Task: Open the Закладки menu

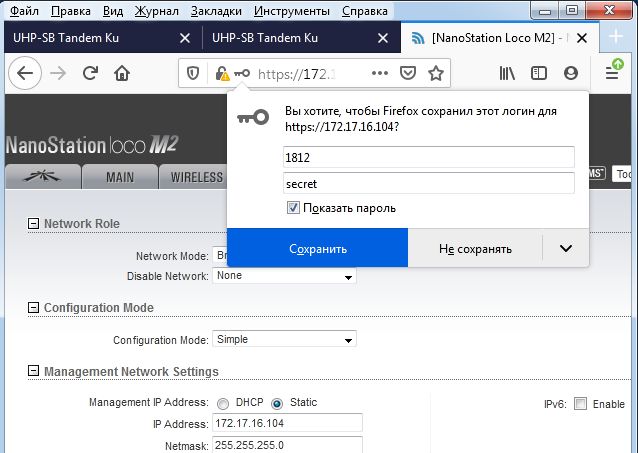Action: click(x=216, y=11)
